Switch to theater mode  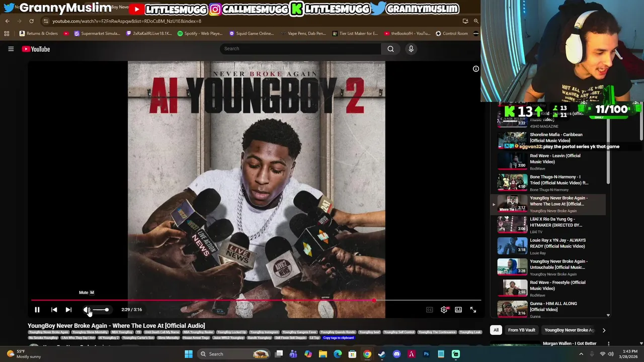[458, 310]
